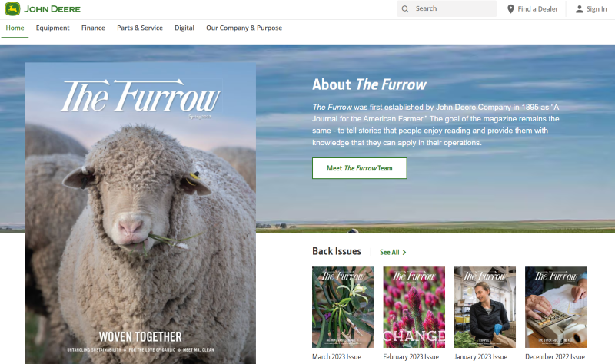Open Our Company & Purpose menu
This screenshot has width=615, height=364.
pyautogui.click(x=244, y=28)
